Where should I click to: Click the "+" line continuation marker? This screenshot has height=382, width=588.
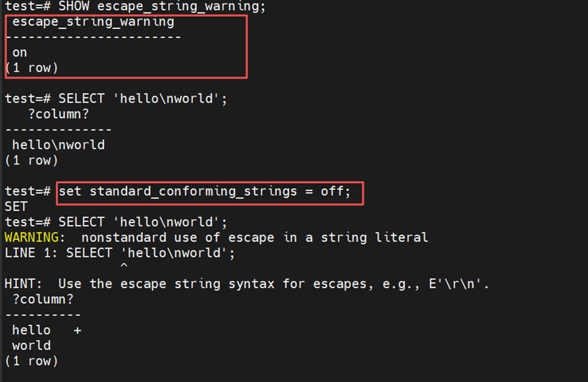[x=77, y=330]
